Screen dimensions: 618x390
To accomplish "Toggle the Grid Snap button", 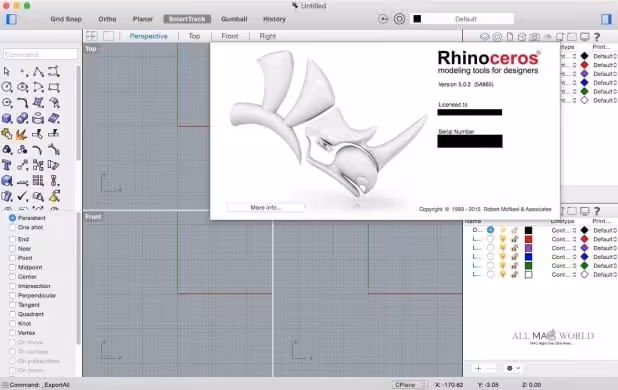I will click(x=66, y=19).
